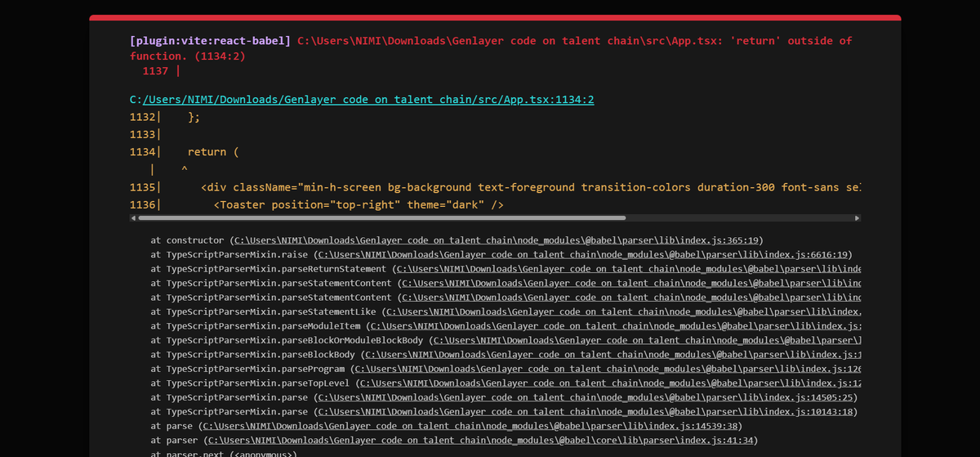Click code line 1136 with Toaster element

317,204
